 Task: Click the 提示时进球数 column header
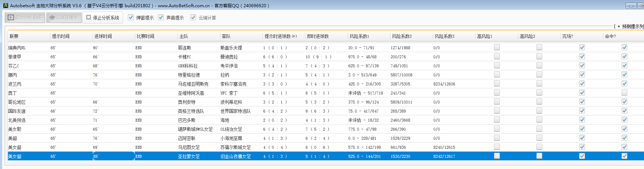pyautogui.click(x=280, y=36)
